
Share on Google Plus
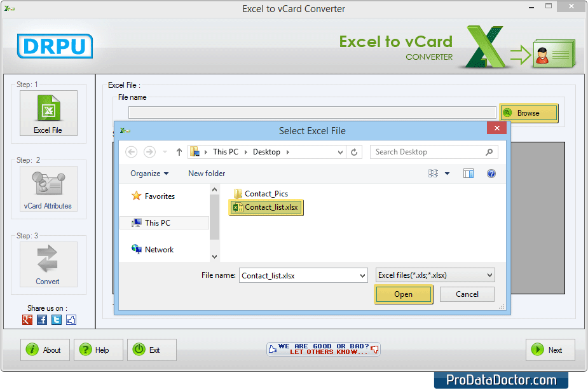click(x=27, y=320)
